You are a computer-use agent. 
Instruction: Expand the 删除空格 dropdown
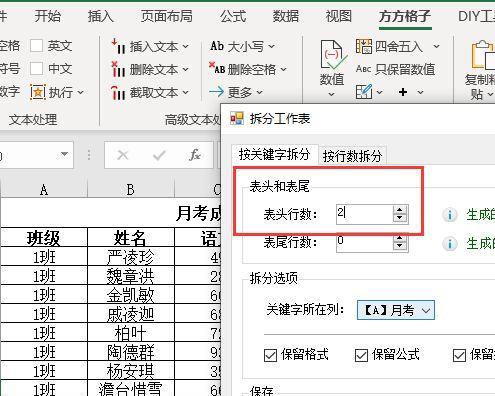[x=284, y=69]
